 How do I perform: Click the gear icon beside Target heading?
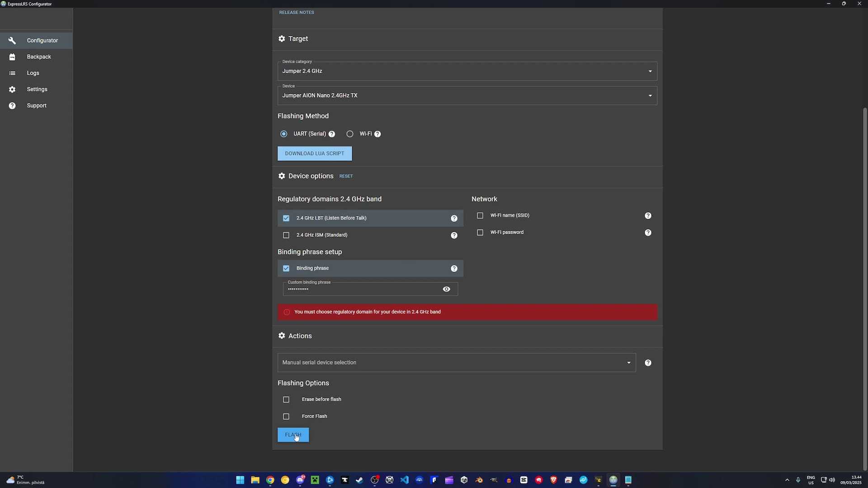pos(282,39)
